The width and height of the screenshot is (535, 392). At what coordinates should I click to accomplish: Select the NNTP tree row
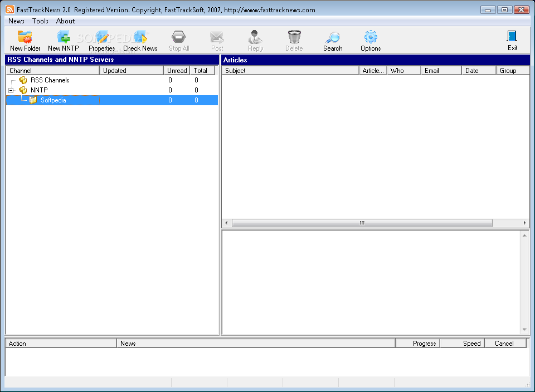pos(112,90)
